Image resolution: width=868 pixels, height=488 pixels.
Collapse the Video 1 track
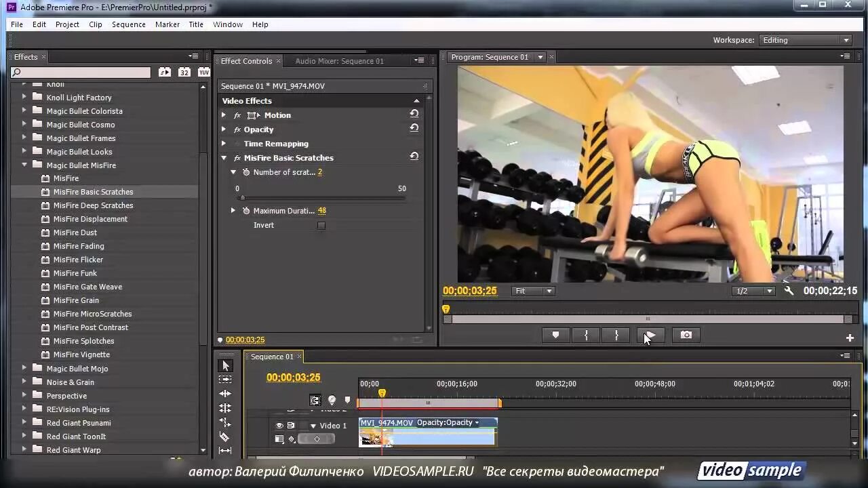coord(313,426)
